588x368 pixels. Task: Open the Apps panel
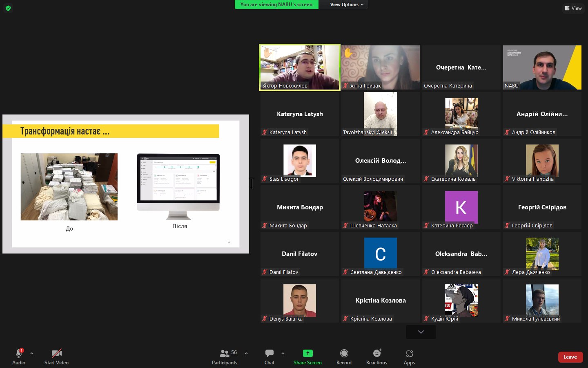pyautogui.click(x=409, y=353)
